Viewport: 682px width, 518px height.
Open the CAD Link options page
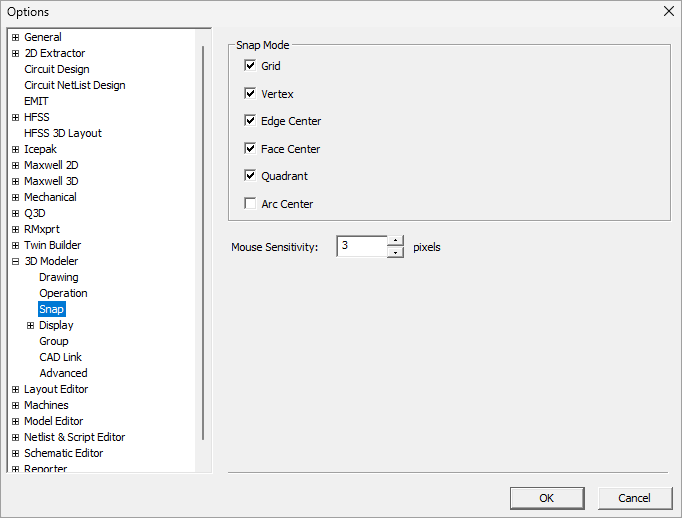(60, 357)
